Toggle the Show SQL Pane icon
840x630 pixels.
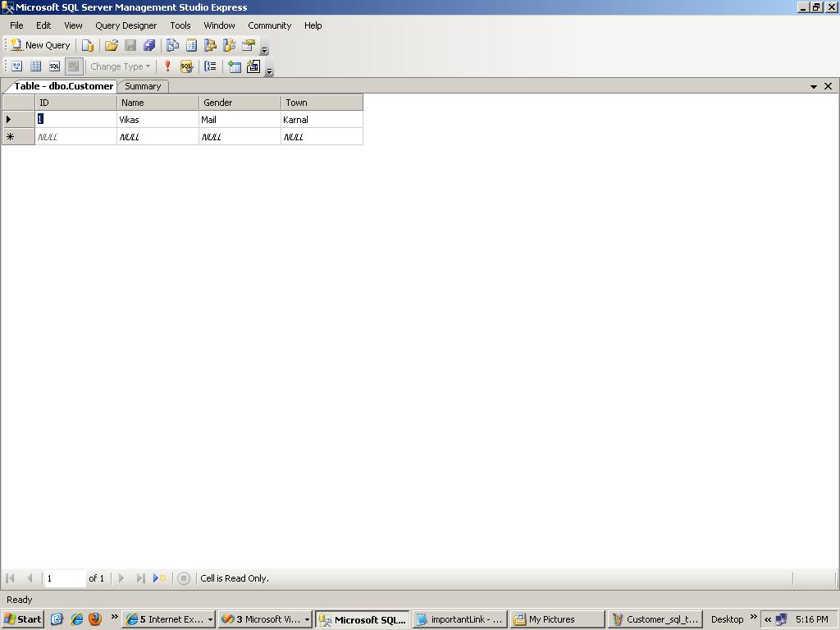click(55, 66)
